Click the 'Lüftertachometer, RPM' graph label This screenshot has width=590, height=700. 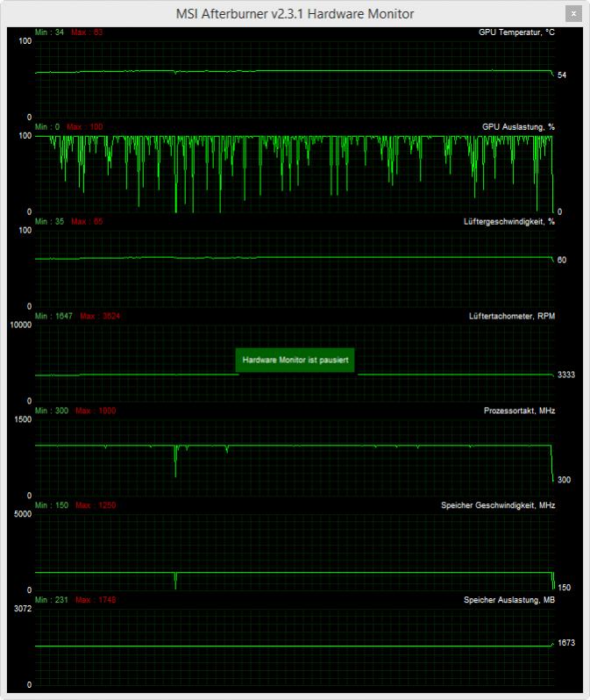coord(512,316)
